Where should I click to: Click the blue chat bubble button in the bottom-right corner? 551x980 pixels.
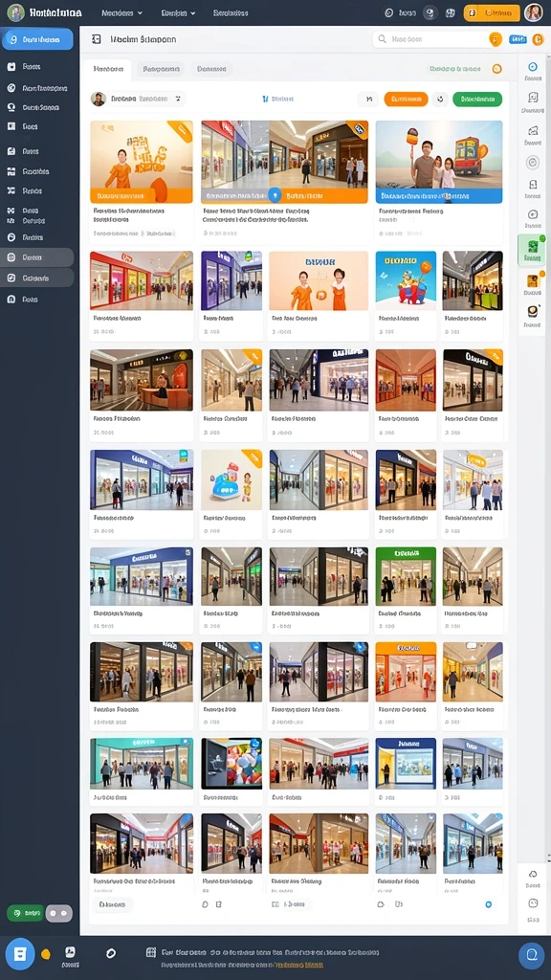[x=532, y=955]
